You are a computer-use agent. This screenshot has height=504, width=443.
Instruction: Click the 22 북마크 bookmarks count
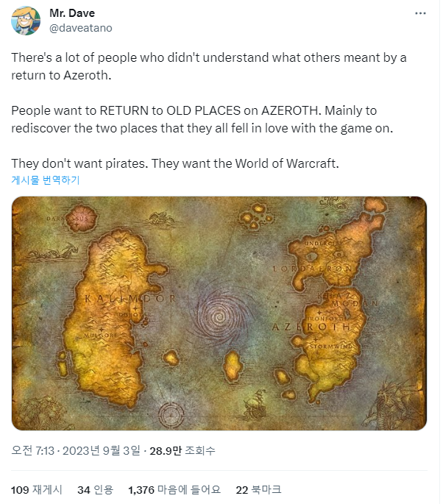tap(258, 490)
